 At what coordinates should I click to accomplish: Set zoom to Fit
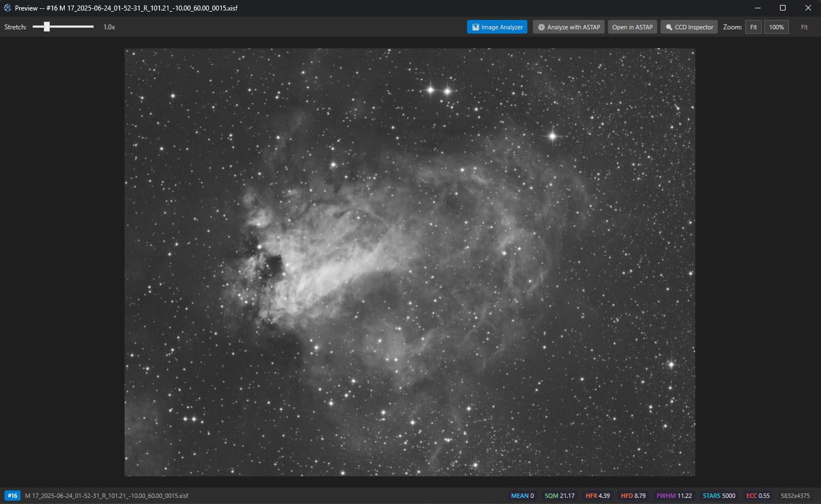click(753, 27)
